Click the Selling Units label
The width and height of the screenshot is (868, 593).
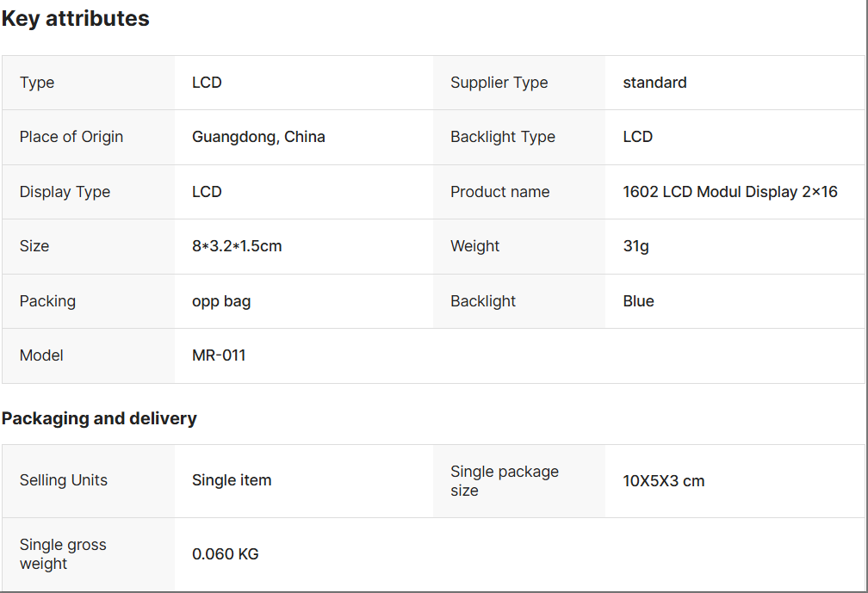point(64,480)
